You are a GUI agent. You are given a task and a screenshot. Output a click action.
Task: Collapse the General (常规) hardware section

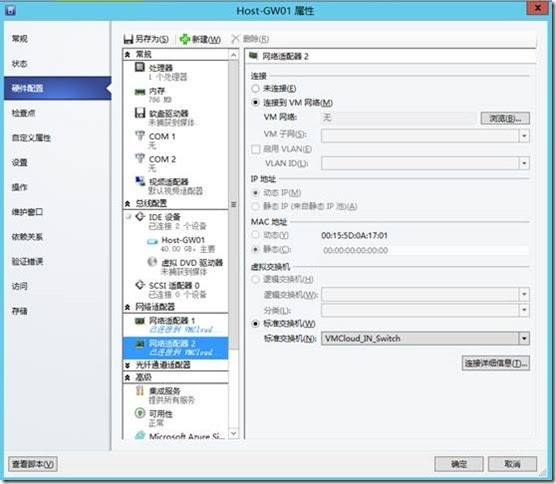(x=128, y=55)
